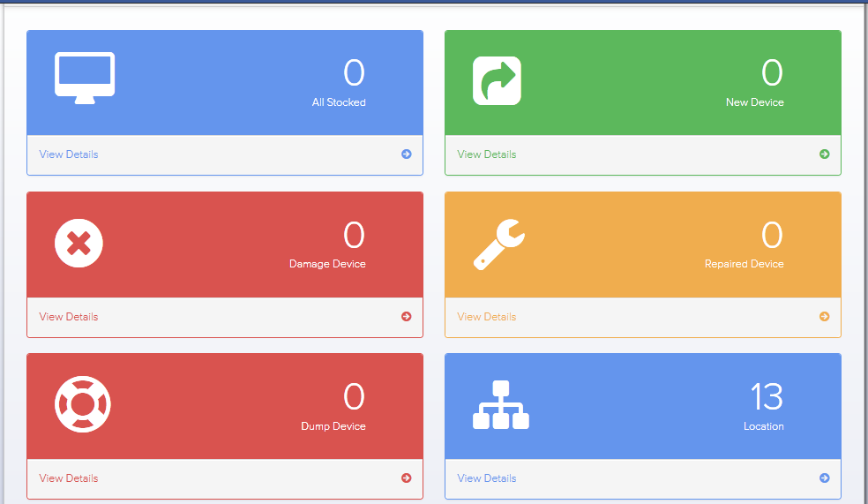
Task: Click the green arrow icon in New Device footer
Action: coord(824,154)
